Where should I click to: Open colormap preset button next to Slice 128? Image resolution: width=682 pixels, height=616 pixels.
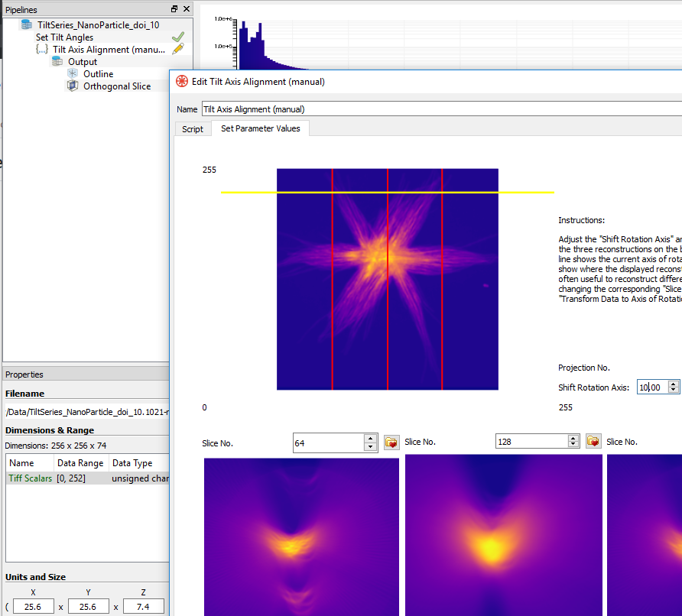click(x=593, y=441)
